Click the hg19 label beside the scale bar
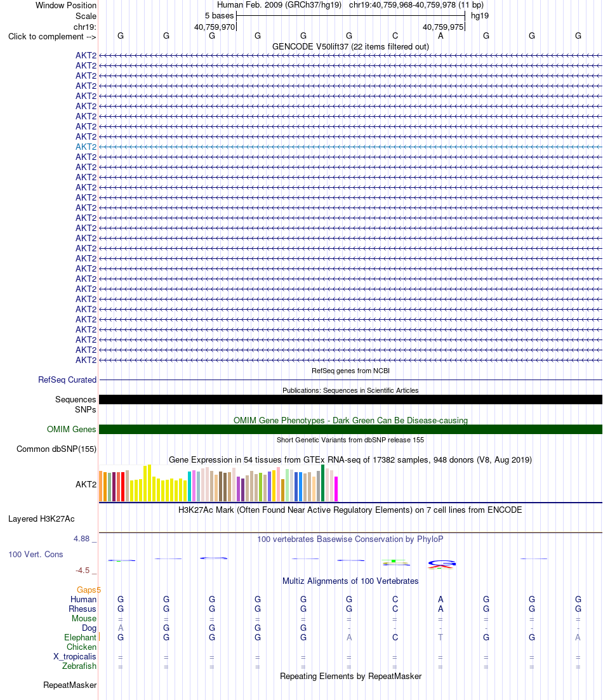Image resolution: width=603 pixels, height=700 pixels. (480, 16)
